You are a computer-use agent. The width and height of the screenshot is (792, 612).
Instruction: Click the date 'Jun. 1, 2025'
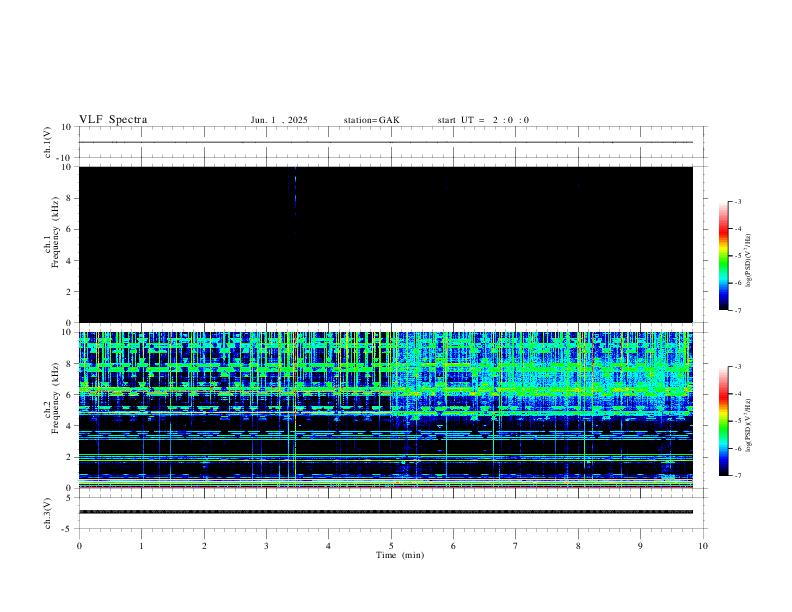point(279,120)
